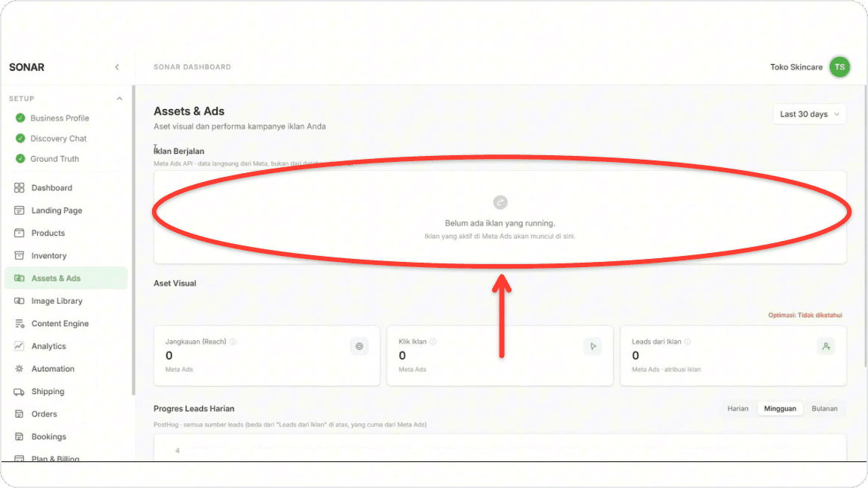Image resolution: width=868 pixels, height=488 pixels.
Task: Click the Analytics chart icon
Action: click(x=19, y=346)
